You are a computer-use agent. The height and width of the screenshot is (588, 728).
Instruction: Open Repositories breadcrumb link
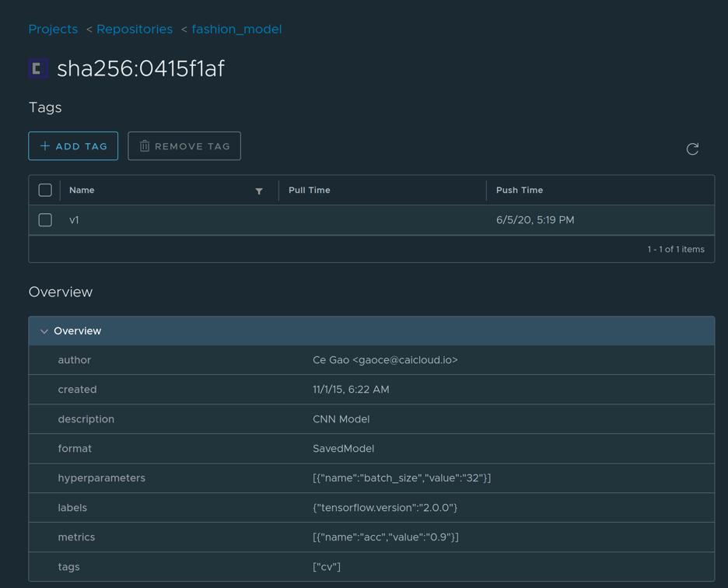[135, 29]
